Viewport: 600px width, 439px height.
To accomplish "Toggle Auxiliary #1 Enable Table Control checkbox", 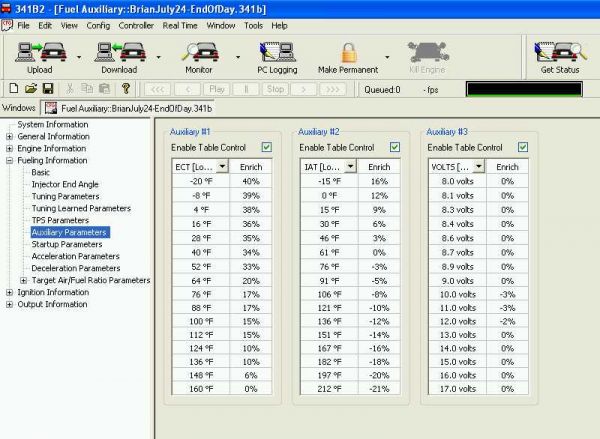I will click(265, 147).
